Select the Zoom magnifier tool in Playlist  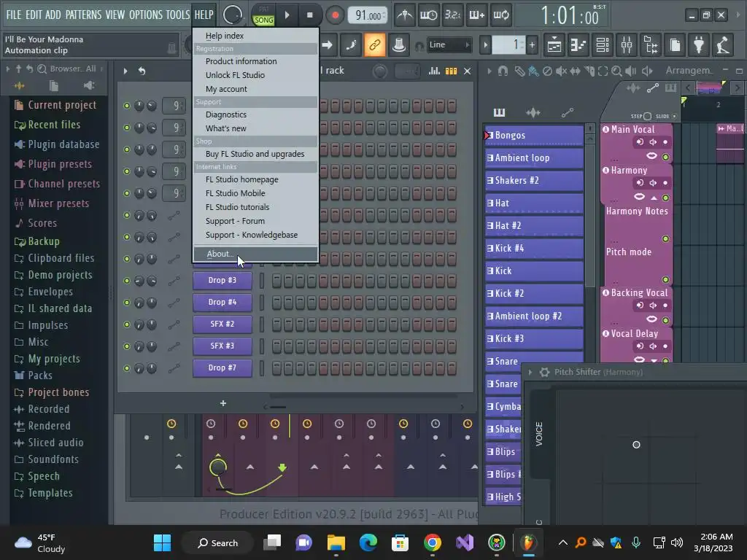tap(616, 71)
